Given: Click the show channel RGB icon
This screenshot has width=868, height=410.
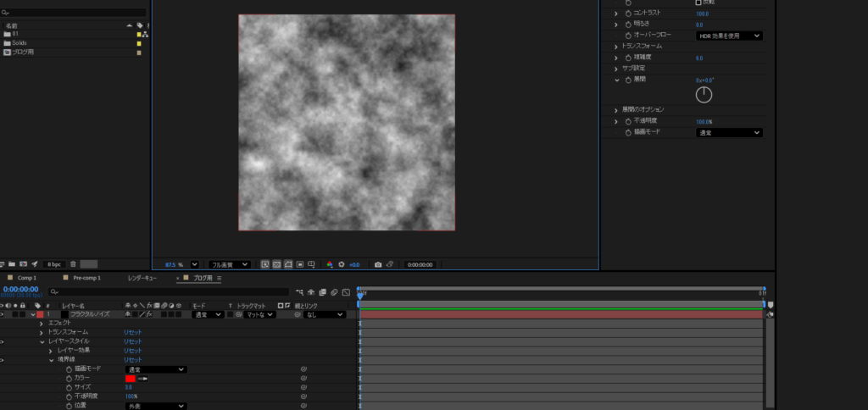Looking at the screenshot, I should [x=331, y=264].
